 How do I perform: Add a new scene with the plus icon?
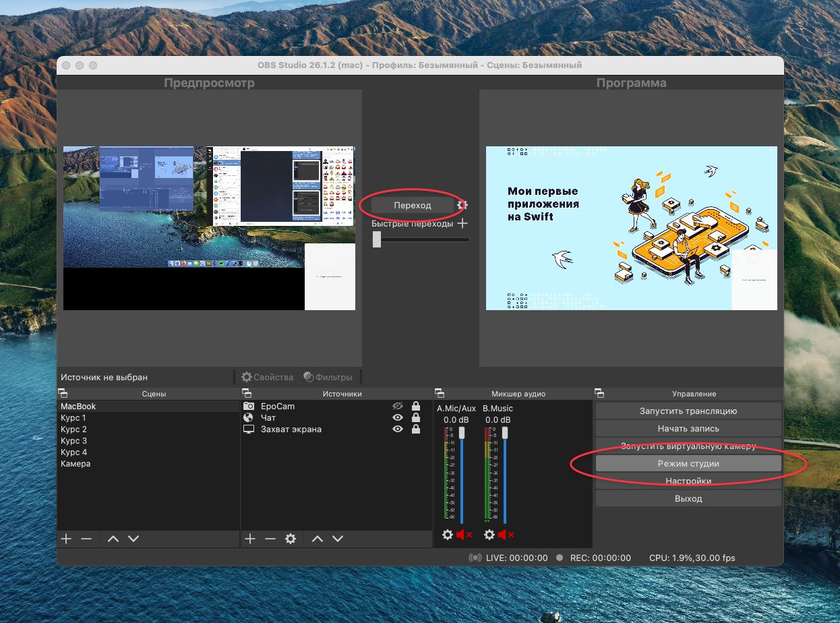[66, 539]
